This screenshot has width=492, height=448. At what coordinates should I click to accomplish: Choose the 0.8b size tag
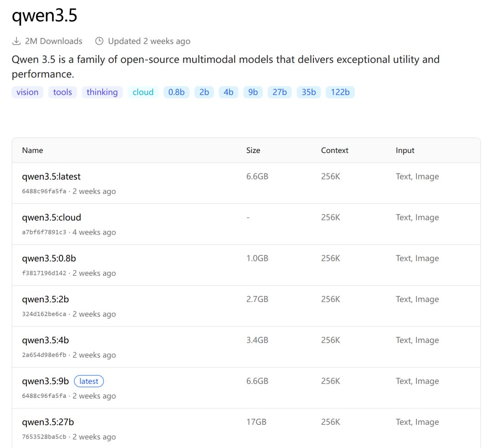pyautogui.click(x=176, y=92)
